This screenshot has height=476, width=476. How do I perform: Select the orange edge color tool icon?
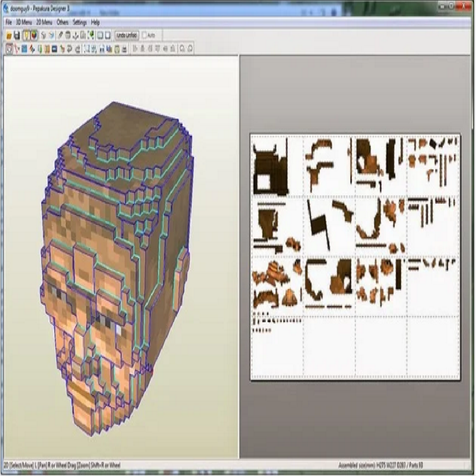tap(47, 49)
